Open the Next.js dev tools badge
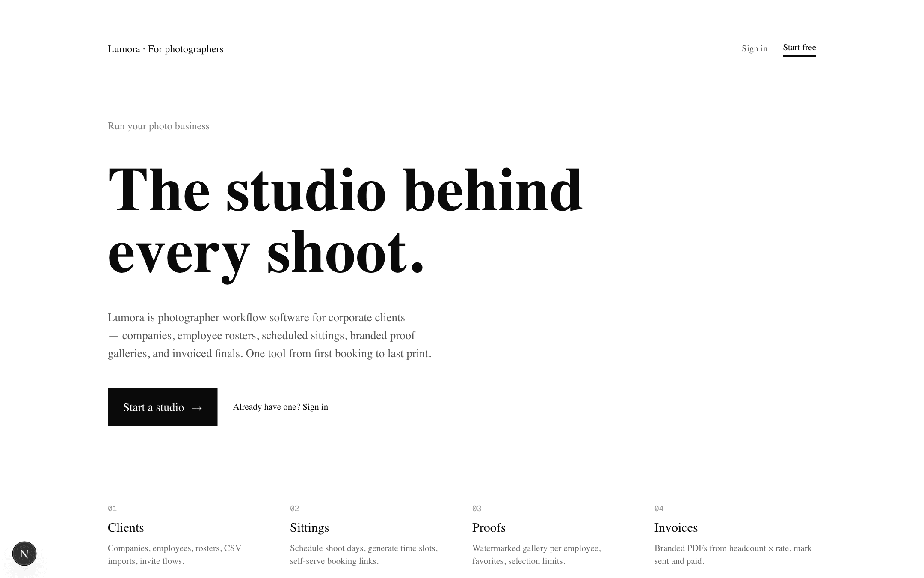924x578 pixels. coord(24,554)
